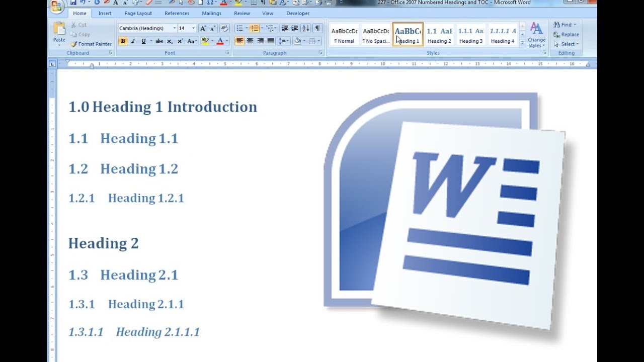
Task: Expand the Numbering library dropdown arrow
Action: 261,29
